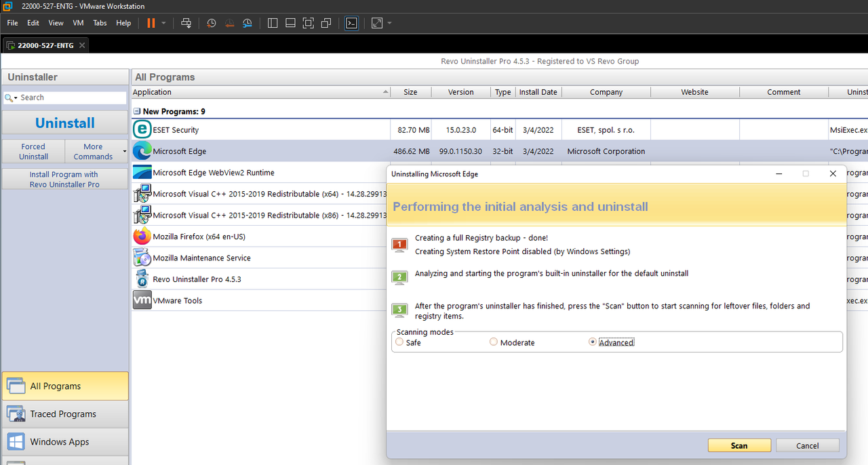Sort by the Company column header

pos(606,92)
